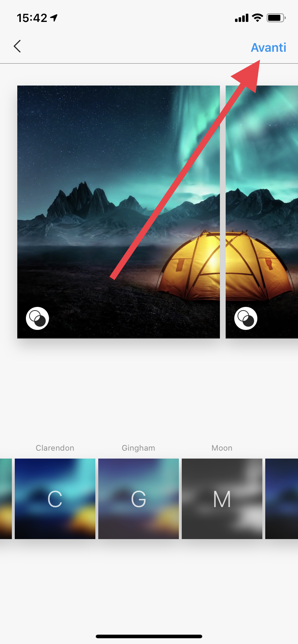Tap the Wi-Fi status icon
The width and height of the screenshot is (298, 644).
click(x=257, y=18)
